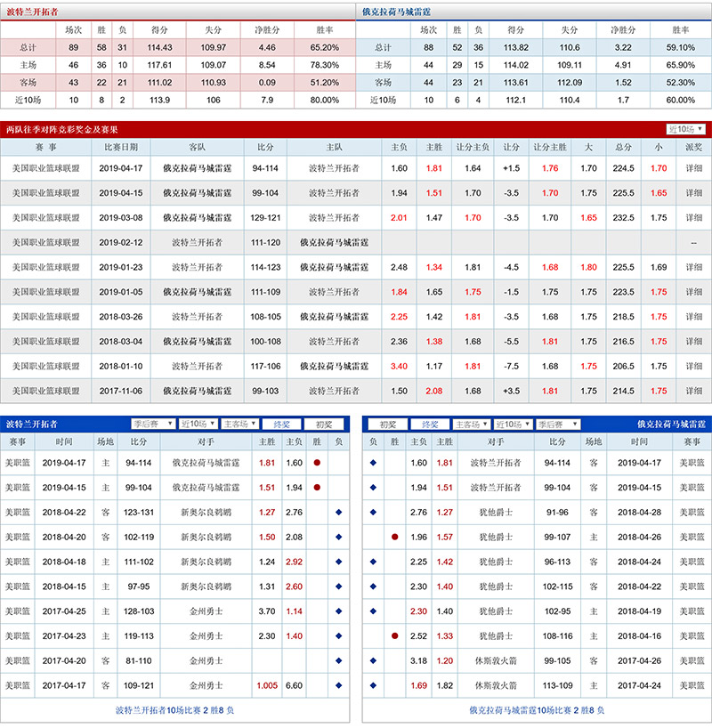Open the 近10场 dropdown in the red header bar

tap(685, 129)
